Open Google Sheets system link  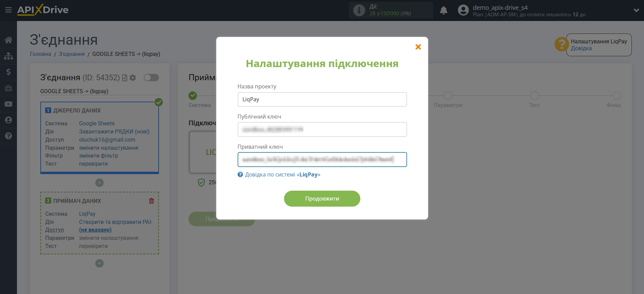coord(97,123)
